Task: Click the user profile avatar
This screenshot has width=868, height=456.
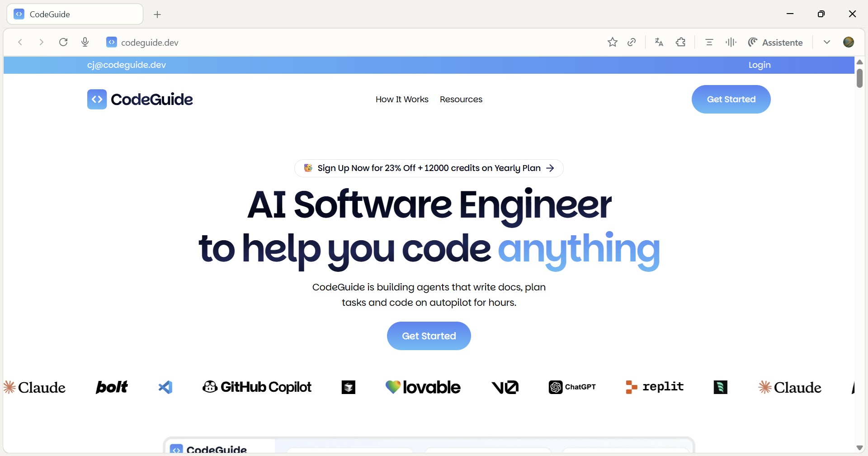Action: point(849,42)
